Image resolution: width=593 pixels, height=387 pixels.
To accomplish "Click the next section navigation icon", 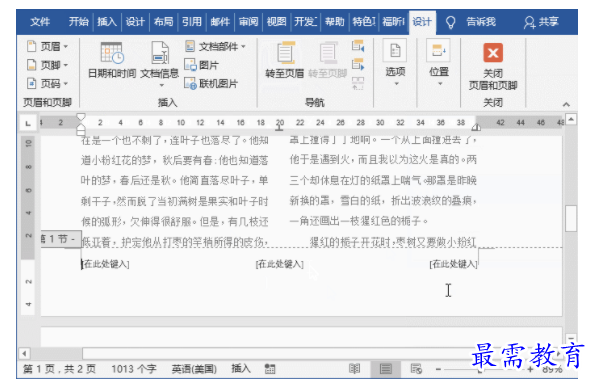I will tap(358, 65).
